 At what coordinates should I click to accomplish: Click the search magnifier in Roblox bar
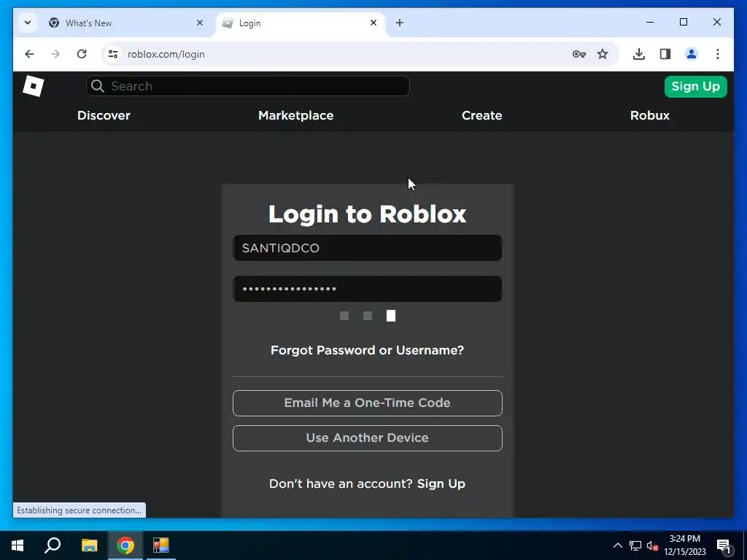click(x=97, y=86)
